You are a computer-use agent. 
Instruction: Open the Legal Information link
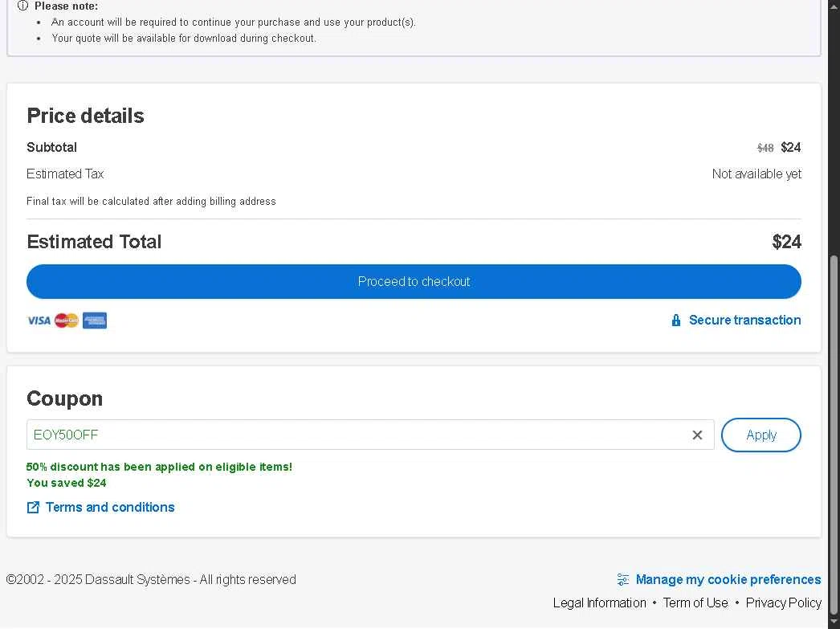pos(599,602)
